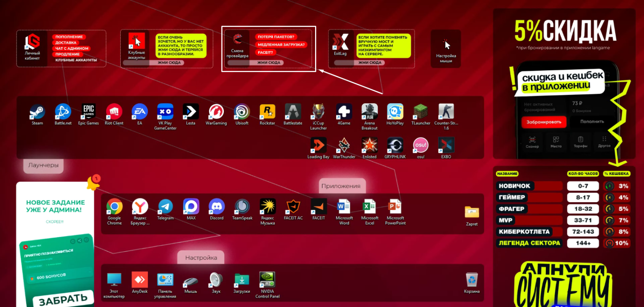Open the Steam launcher icon

pyautogui.click(x=37, y=112)
